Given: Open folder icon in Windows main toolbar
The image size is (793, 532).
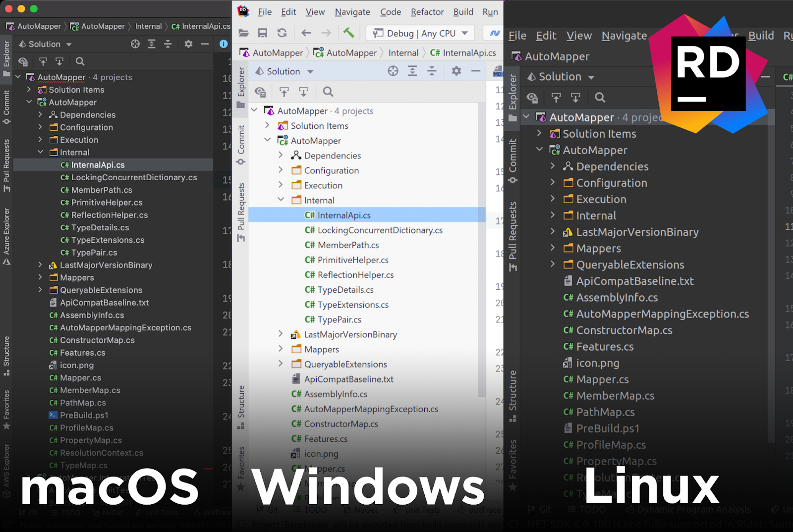Looking at the screenshot, I should [x=243, y=33].
